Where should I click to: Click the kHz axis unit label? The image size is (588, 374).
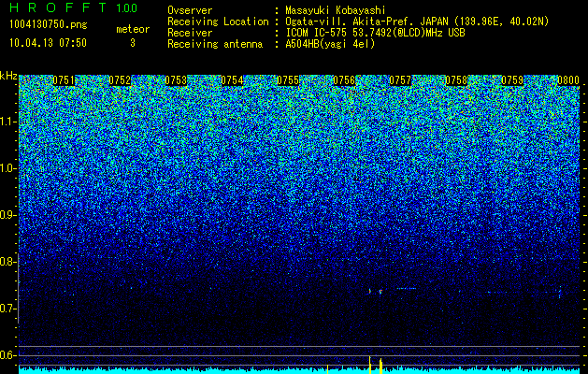coord(8,76)
